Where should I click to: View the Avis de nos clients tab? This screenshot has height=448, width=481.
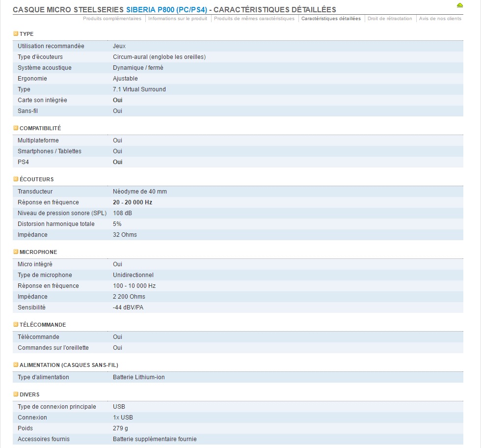click(x=440, y=19)
